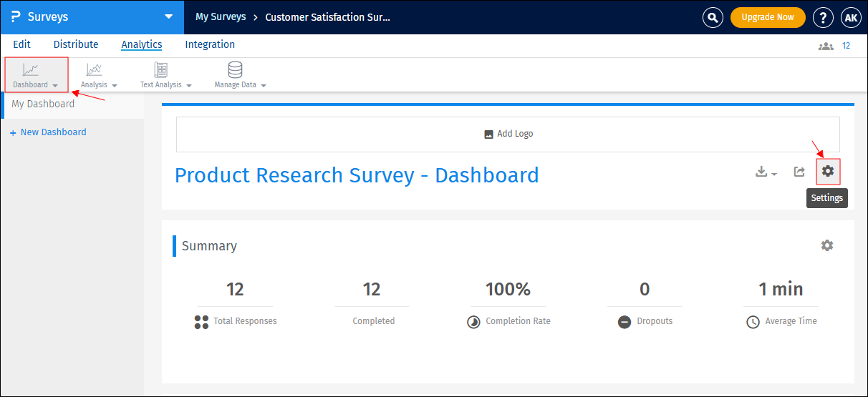Expand the download options caret

(x=774, y=175)
